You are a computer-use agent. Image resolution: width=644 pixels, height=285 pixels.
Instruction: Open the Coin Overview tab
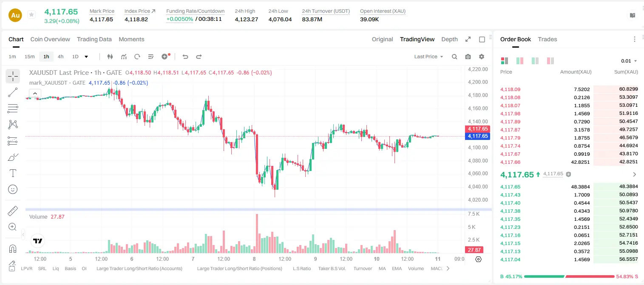(x=50, y=39)
